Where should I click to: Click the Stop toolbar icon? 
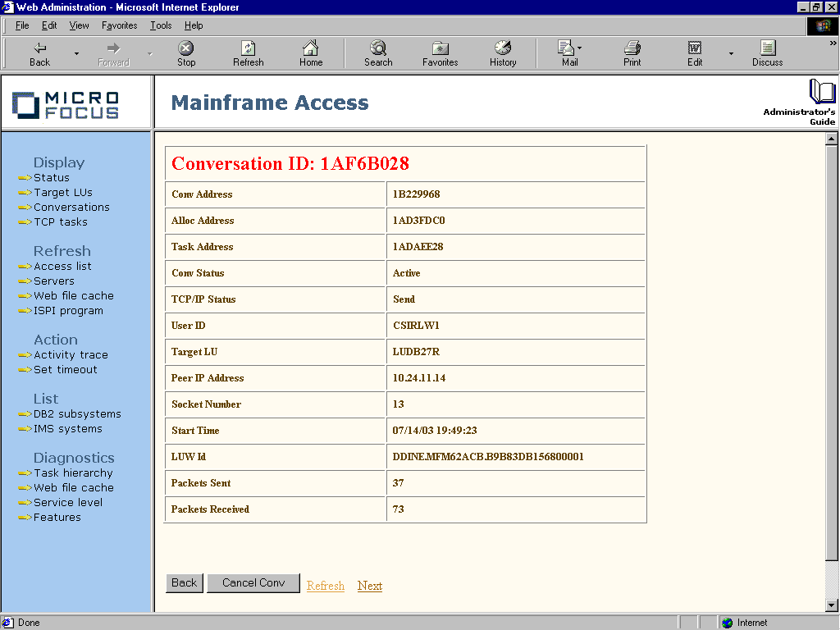tap(186, 48)
